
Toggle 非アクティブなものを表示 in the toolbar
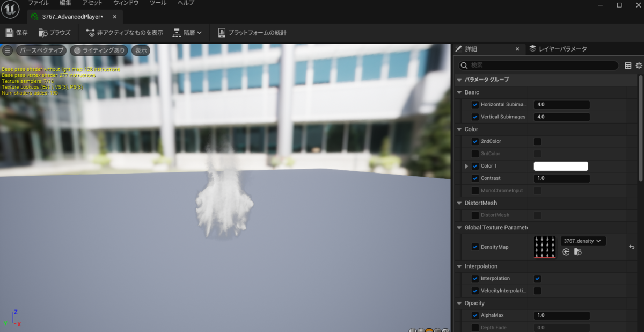coord(125,33)
